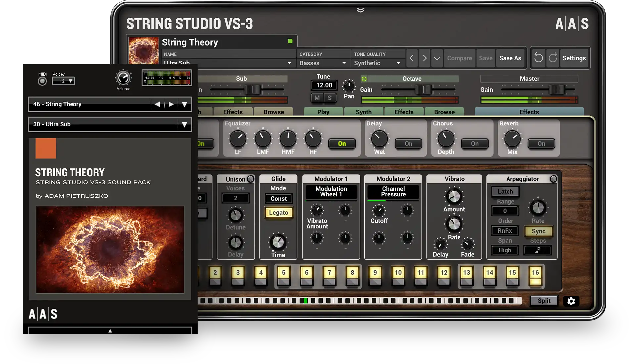Enable the Latch button in the Arpeggiator

pos(505,191)
